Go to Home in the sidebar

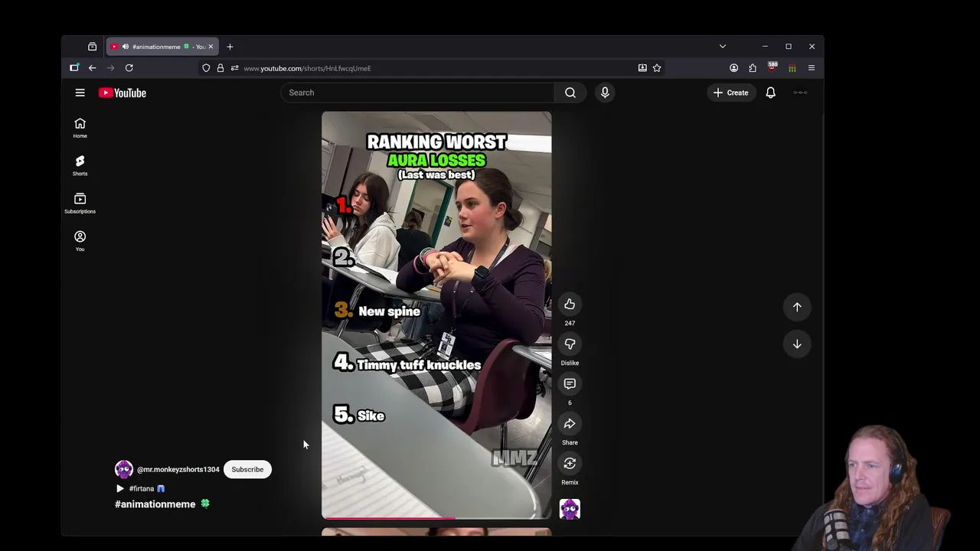80,128
